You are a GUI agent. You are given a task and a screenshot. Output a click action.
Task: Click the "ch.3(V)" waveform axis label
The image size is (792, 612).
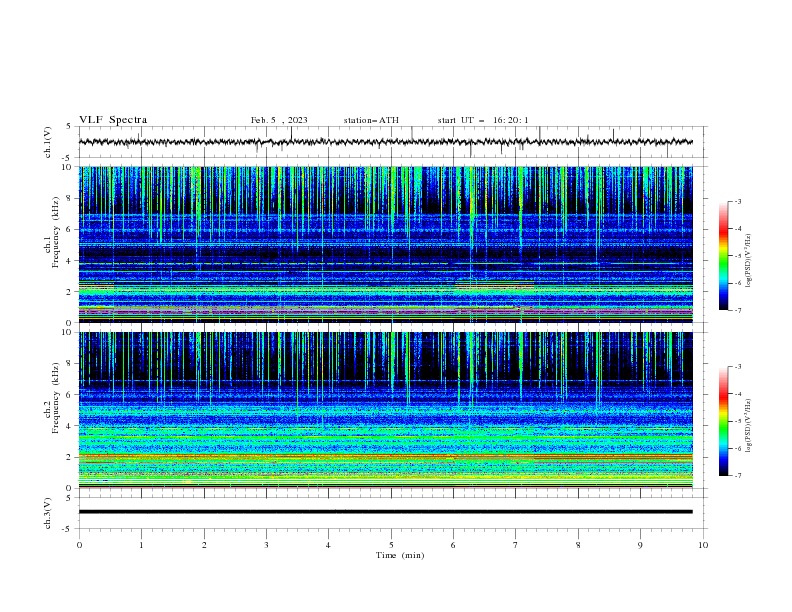(48, 513)
